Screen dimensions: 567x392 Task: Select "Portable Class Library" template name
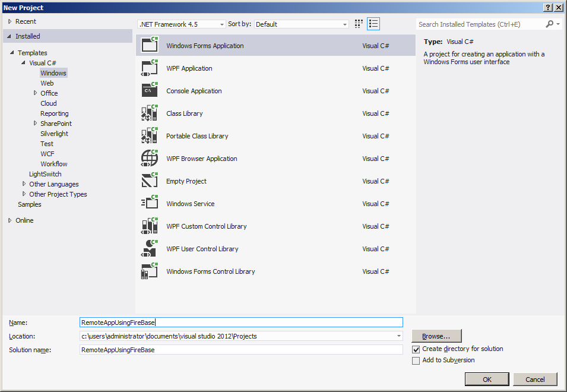click(x=197, y=136)
